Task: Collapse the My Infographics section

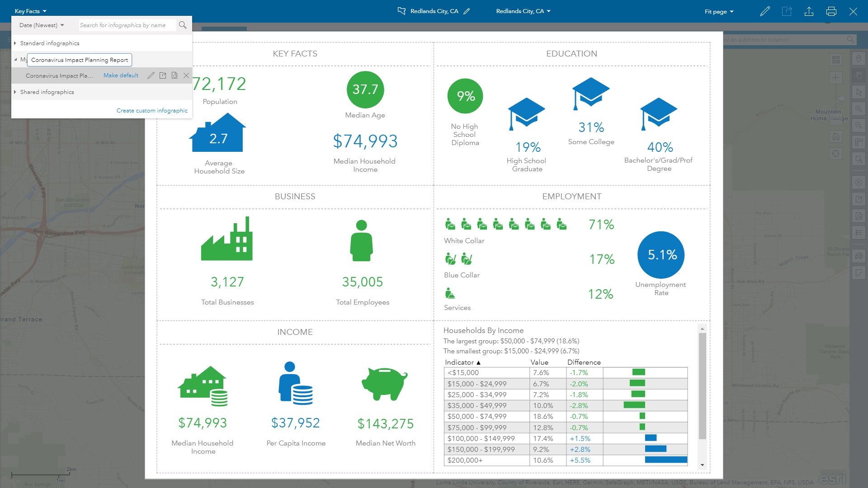Action: [15, 59]
